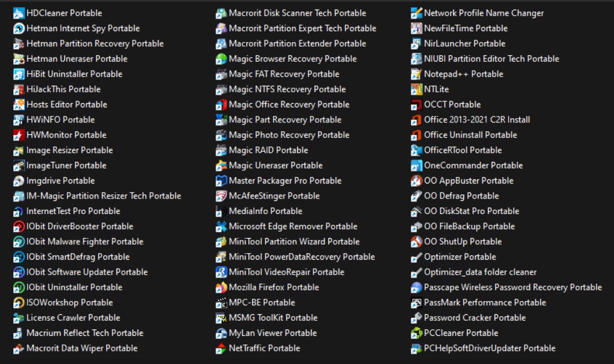Open the Hetman Internet Spy Portable icon
Image resolution: width=614 pixels, height=364 pixels.
(x=19, y=29)
